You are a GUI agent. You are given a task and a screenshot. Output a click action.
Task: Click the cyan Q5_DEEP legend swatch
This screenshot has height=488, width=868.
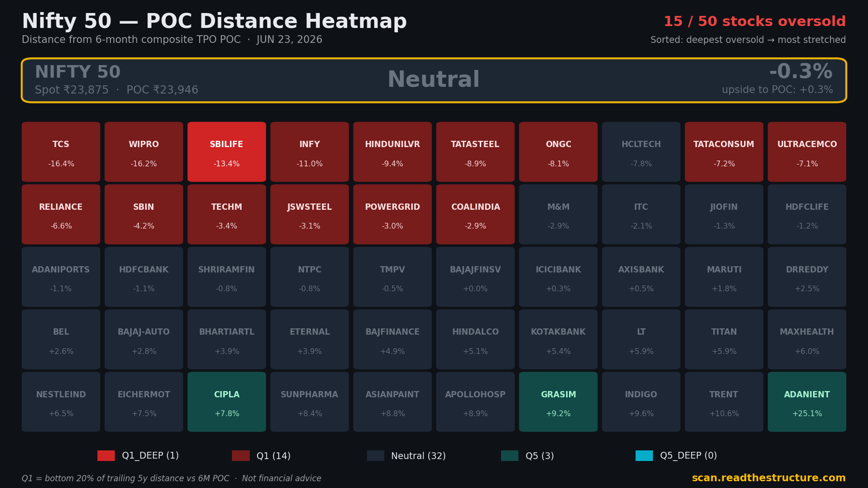(644, 456)
